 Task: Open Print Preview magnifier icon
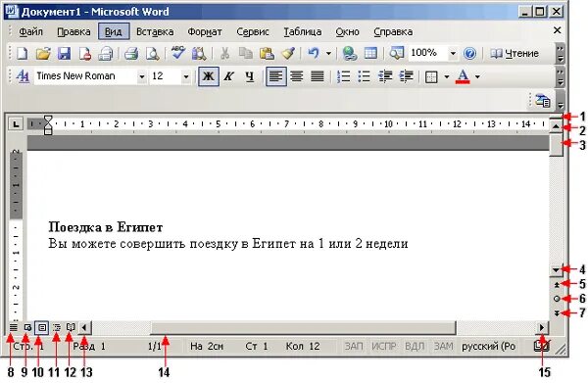point(152,53)
